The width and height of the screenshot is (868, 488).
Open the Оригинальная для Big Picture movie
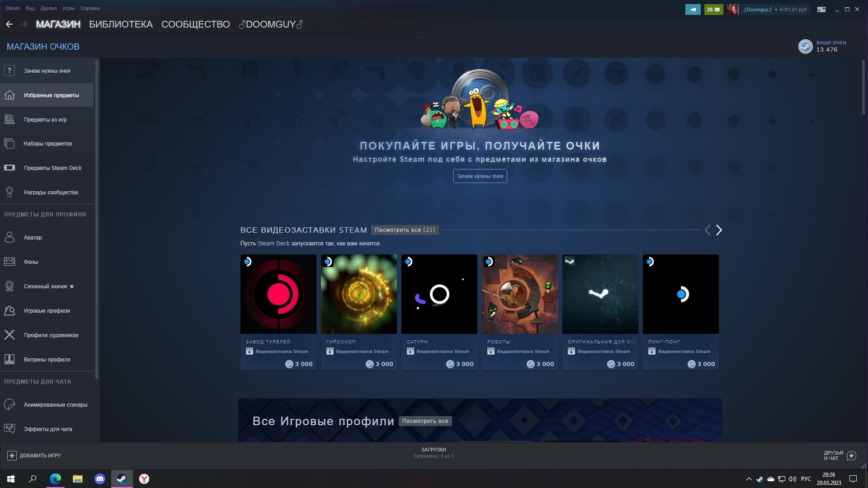pyautogui.click(x=600, y=312)
